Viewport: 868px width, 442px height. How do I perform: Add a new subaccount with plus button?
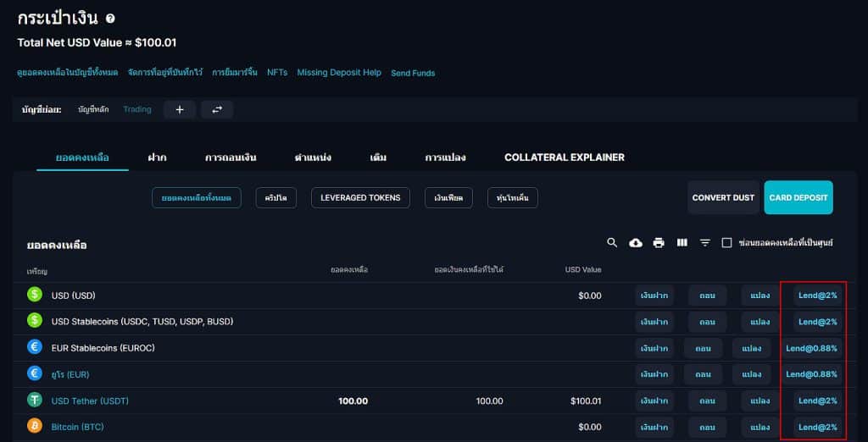tap(179, 109)
